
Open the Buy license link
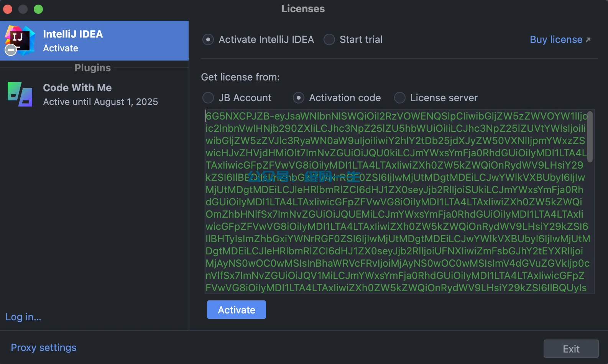pyautogui.click(x=556, y=40)
